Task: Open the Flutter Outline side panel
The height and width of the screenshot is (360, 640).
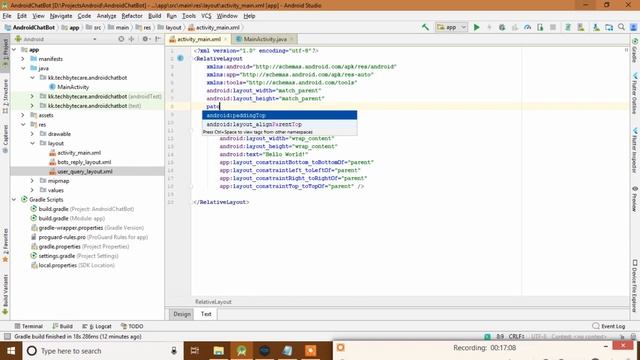Action: (635, 94)
